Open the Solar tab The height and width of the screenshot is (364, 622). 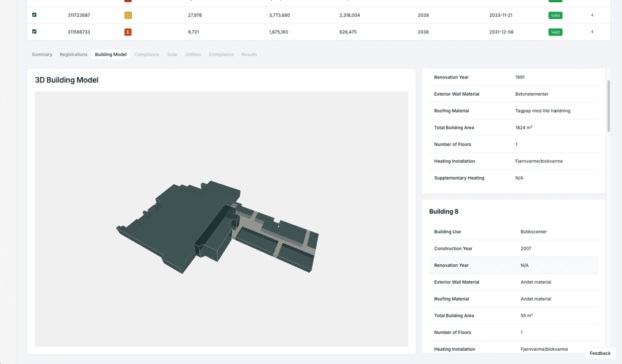(x=172, y=54)
